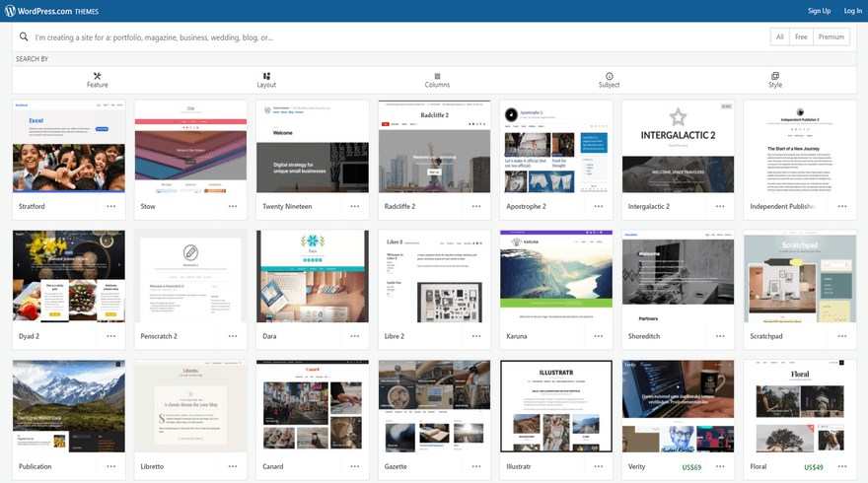Open the Radcliffe 2 theme preview
This screenshot has width=868, height=483.
[x=434, y=147]
